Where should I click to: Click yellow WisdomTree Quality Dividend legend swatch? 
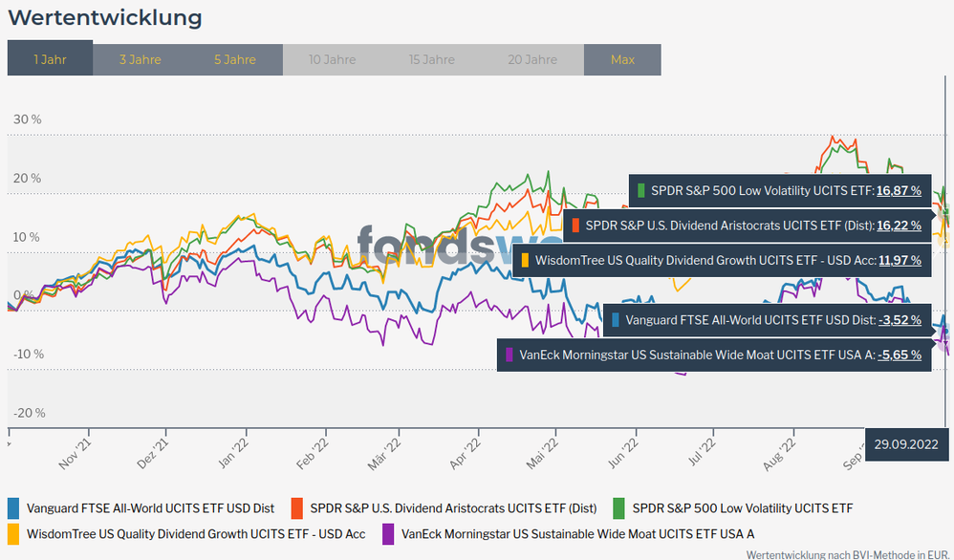tap(13, 533)
